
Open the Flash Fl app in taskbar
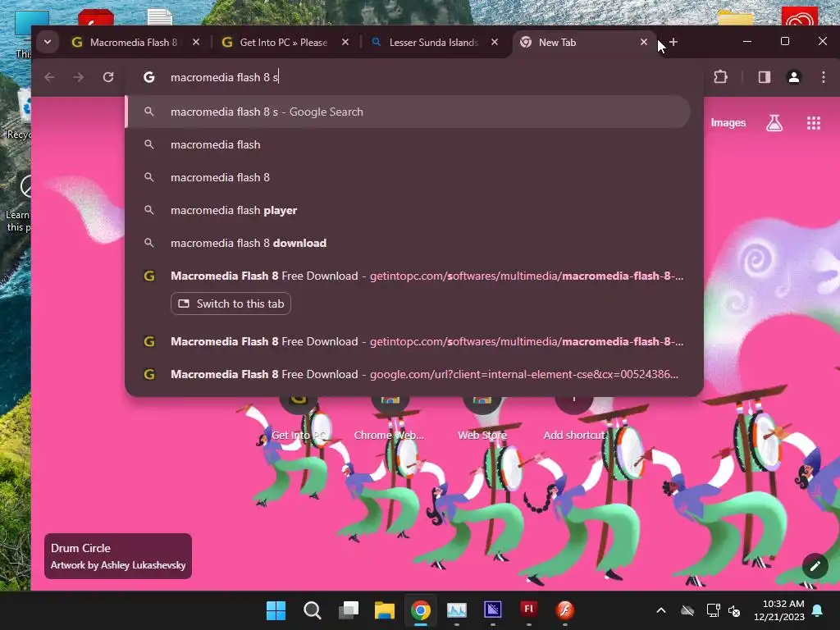pyautogui.click(x=529, y=610)
